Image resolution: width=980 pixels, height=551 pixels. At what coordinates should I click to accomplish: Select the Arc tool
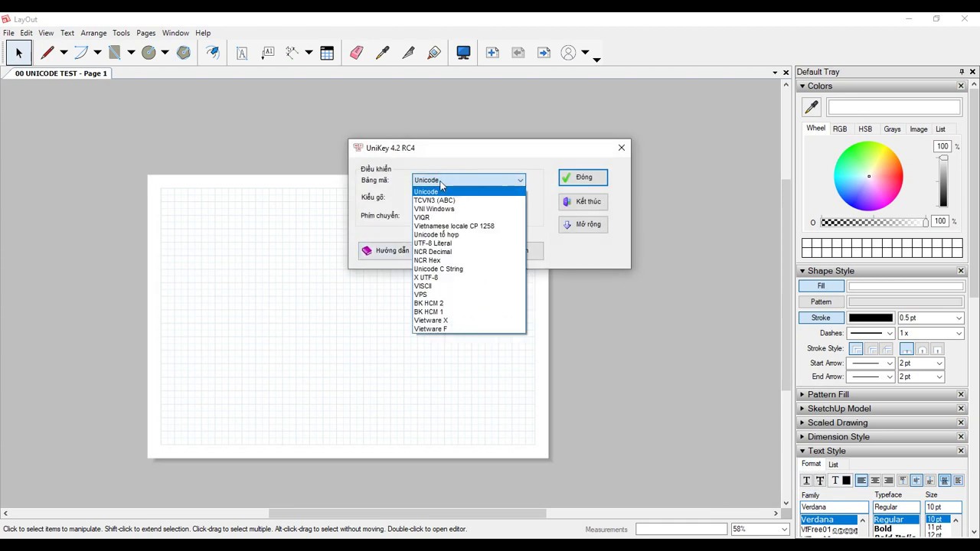tap(81, 53)
